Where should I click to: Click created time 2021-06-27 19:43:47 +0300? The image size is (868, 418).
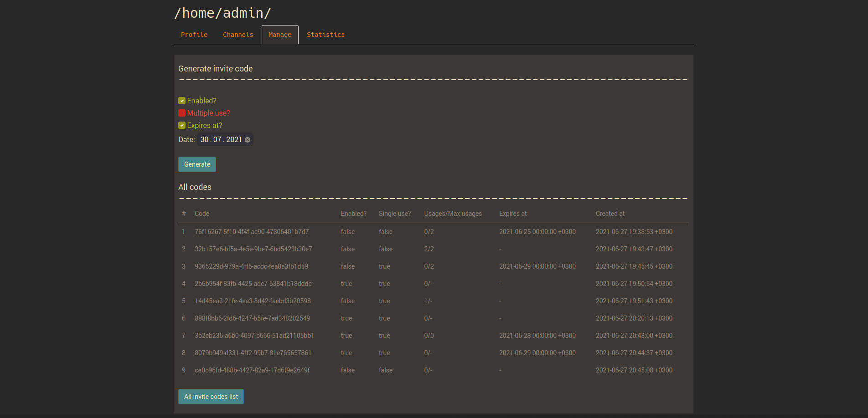tap(634, 249)
